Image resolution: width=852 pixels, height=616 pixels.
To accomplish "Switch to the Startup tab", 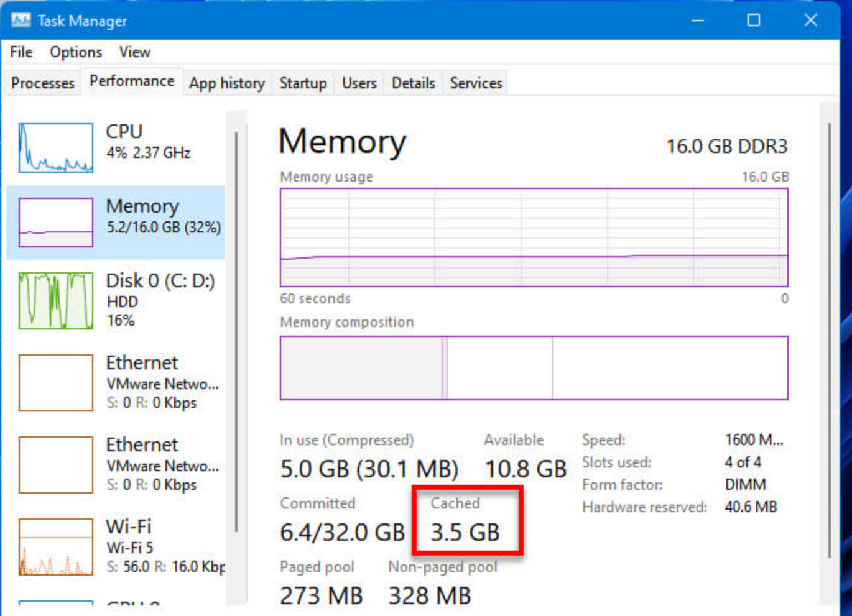I will click(x=303, y=83).
